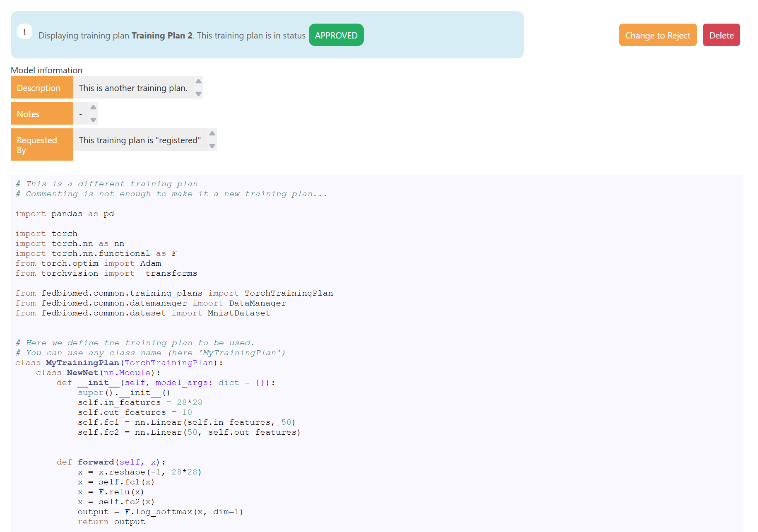Click the orange Description label
The image size is (758, 532).
(x=42, y=87)
